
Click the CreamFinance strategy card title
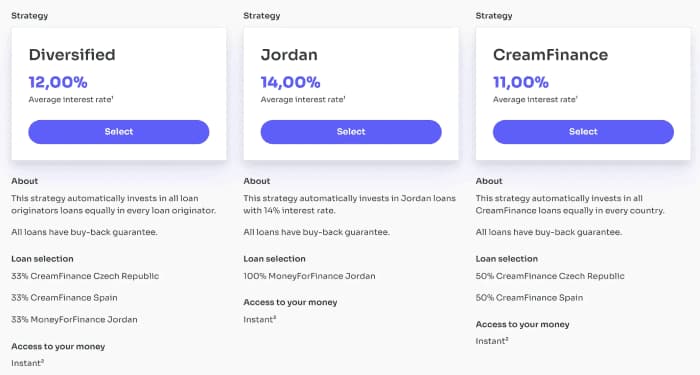click(550, 55)
